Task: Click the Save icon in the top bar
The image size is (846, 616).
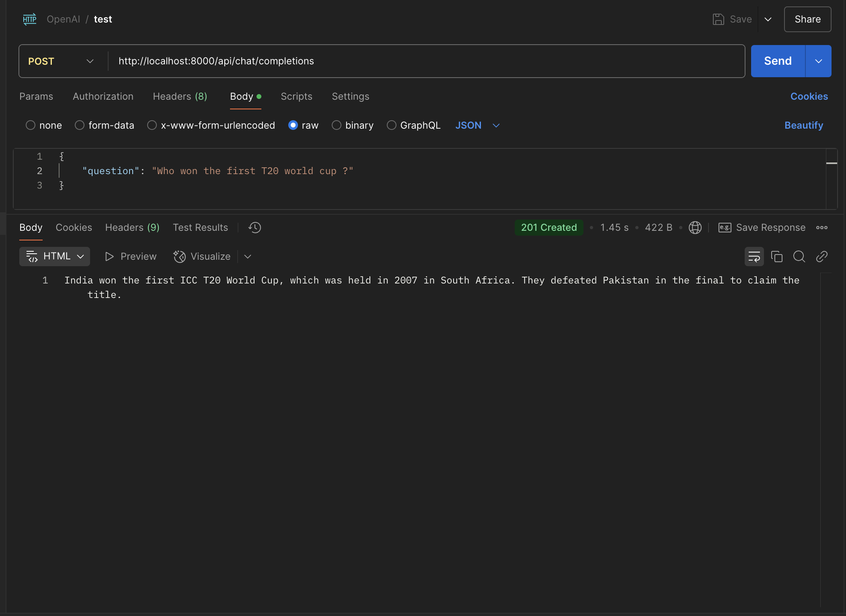Action: 719,19
